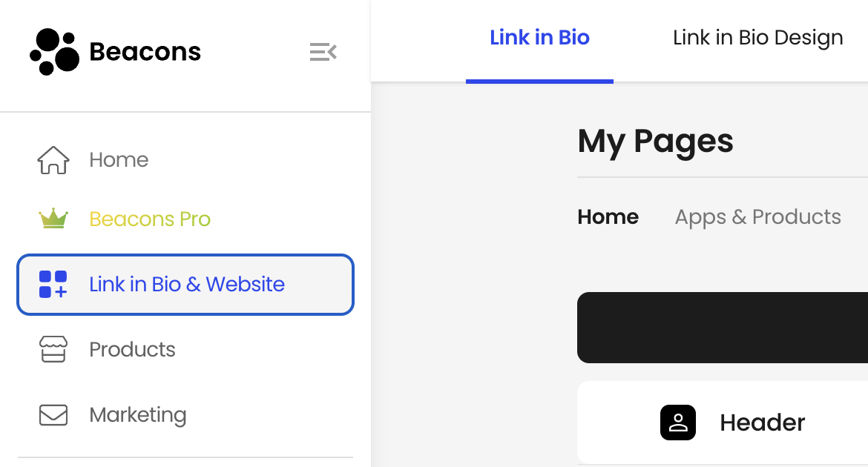The height and width of the screenshot is (467, 868).
Task: Open Home in the sidebar
Action: click(119, 160)
